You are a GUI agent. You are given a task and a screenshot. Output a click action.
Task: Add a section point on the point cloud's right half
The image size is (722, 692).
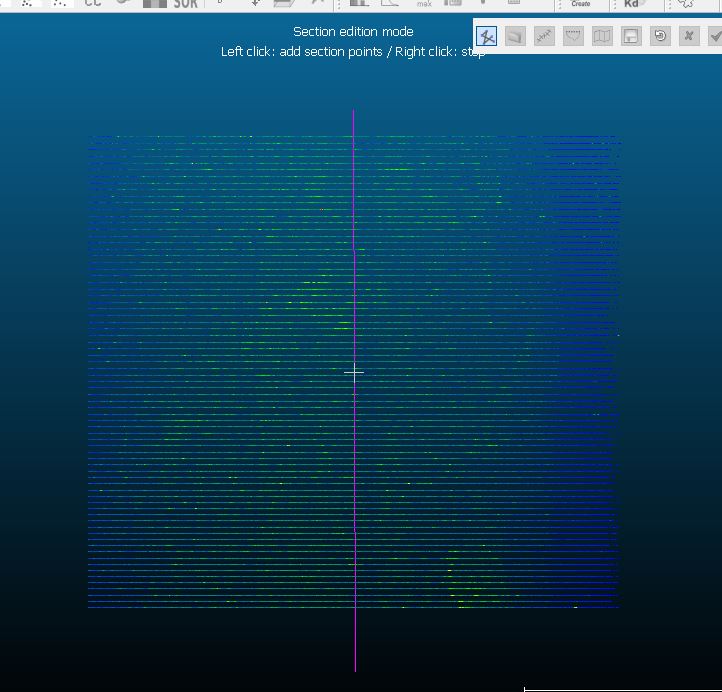[x=490, y=370]
